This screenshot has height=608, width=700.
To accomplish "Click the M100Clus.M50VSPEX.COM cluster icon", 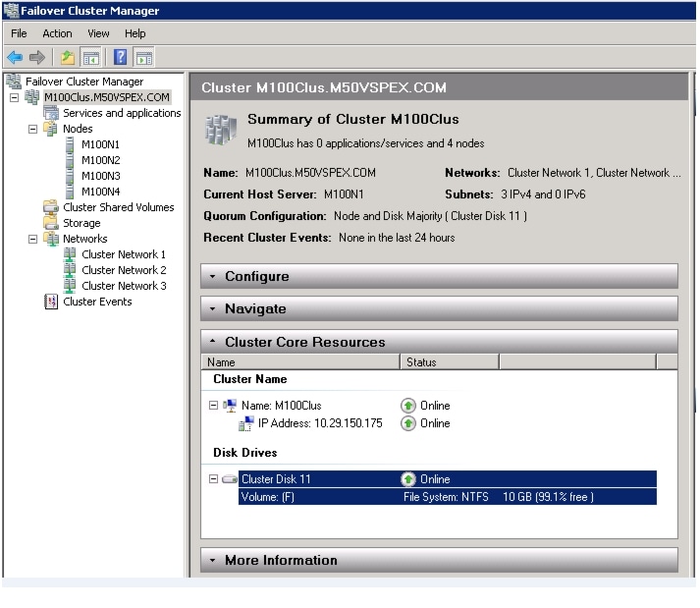I will pyautogui.click(x=32, y=97).
